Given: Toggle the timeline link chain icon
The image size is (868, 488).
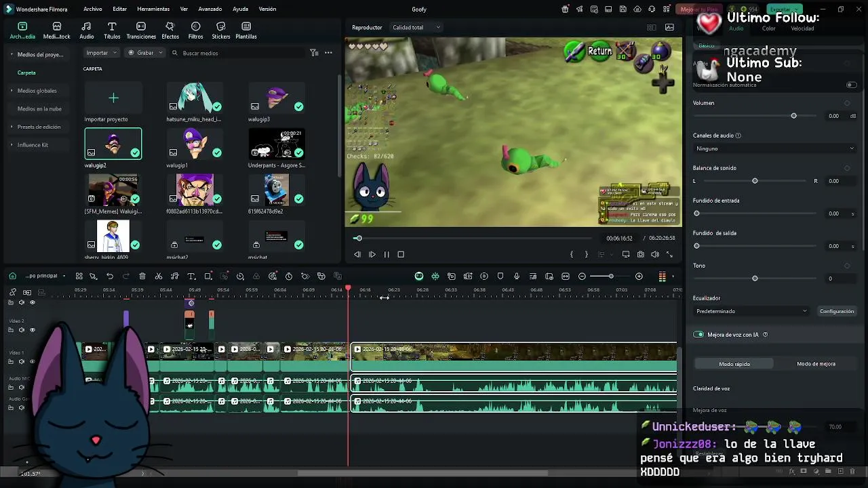Looking at the screenshot, I should click(13, 292).
